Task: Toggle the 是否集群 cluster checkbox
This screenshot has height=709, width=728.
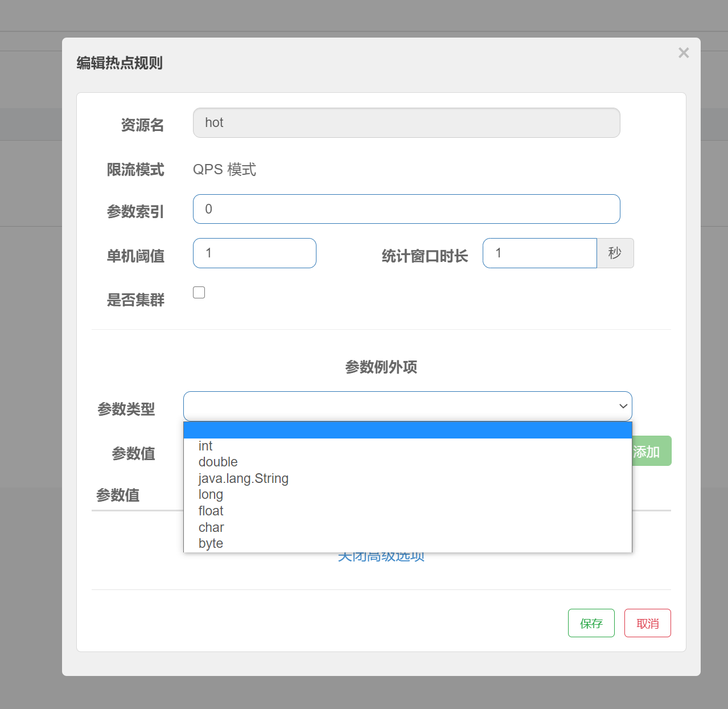Action: [x=199, y=293]
